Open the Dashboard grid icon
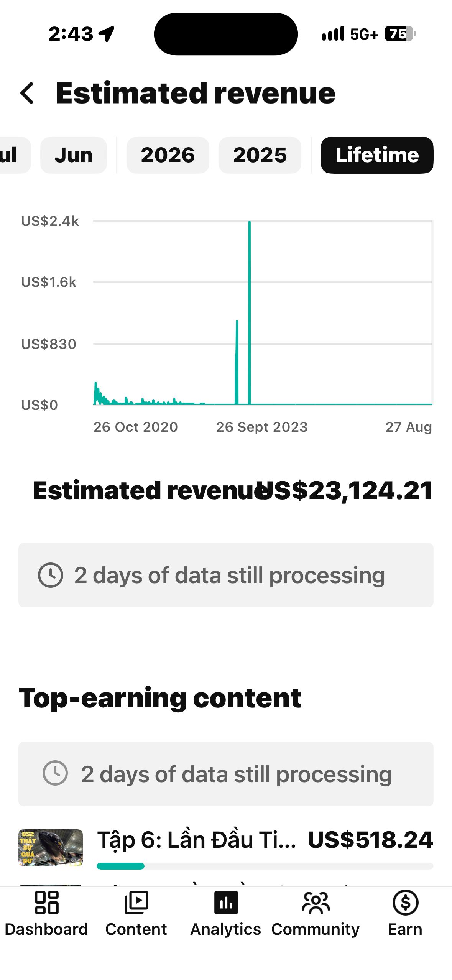 tap(46, 902)
